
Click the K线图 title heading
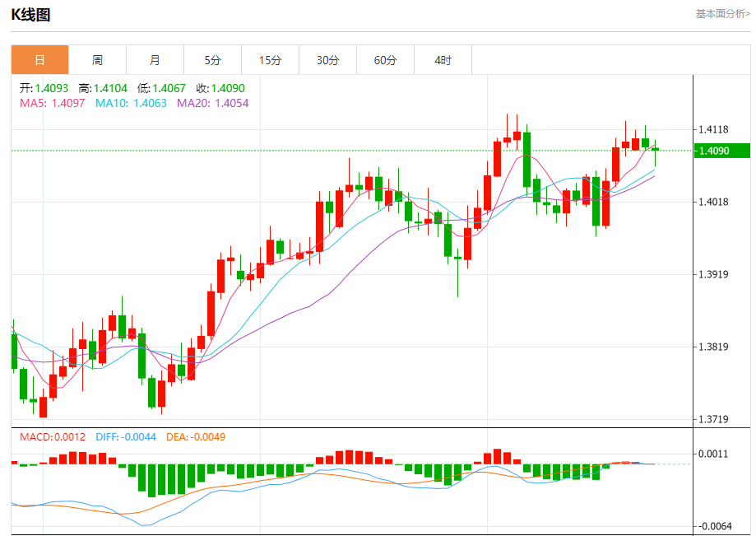(x=30, y=14)
